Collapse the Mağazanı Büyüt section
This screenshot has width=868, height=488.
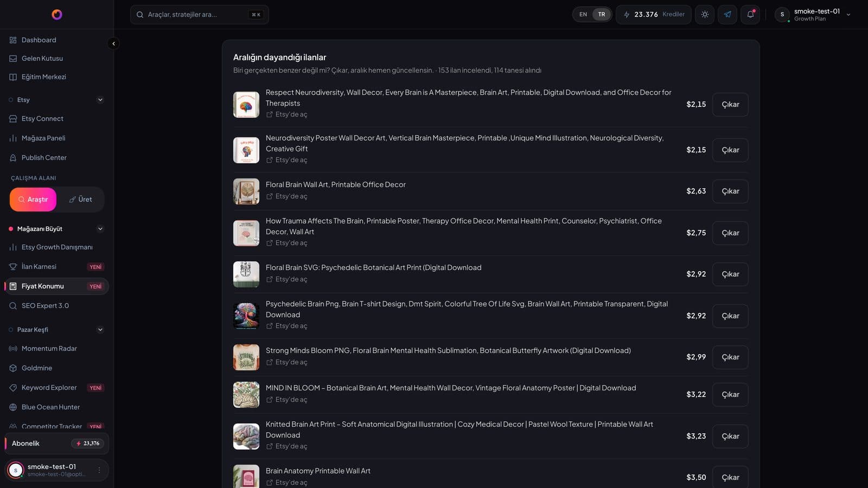[100, 229]
